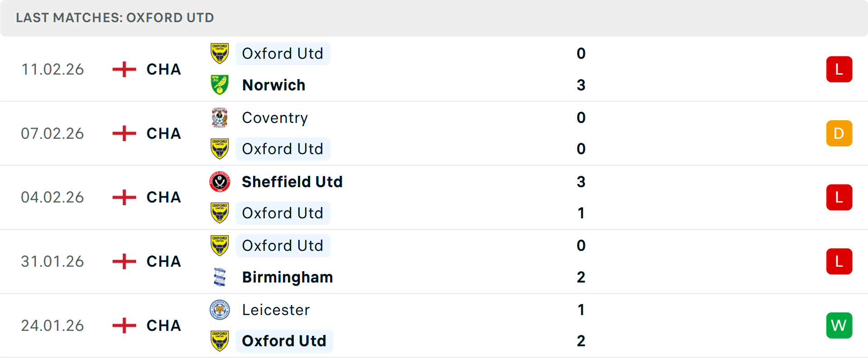Open the Birmingham team link
Image resolution: width=868 pixels, height=358 pixels.
(x=288, y=277)
